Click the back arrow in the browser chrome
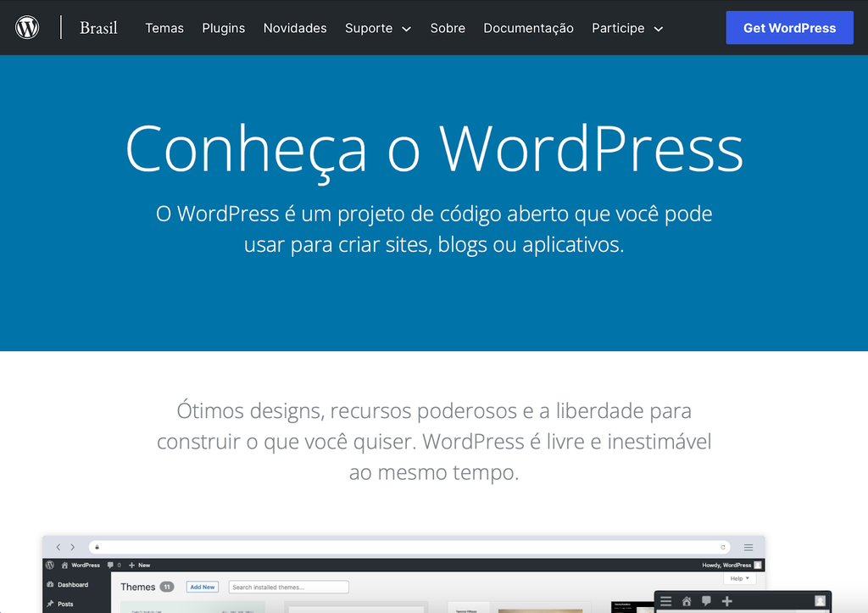 (57, 547)
